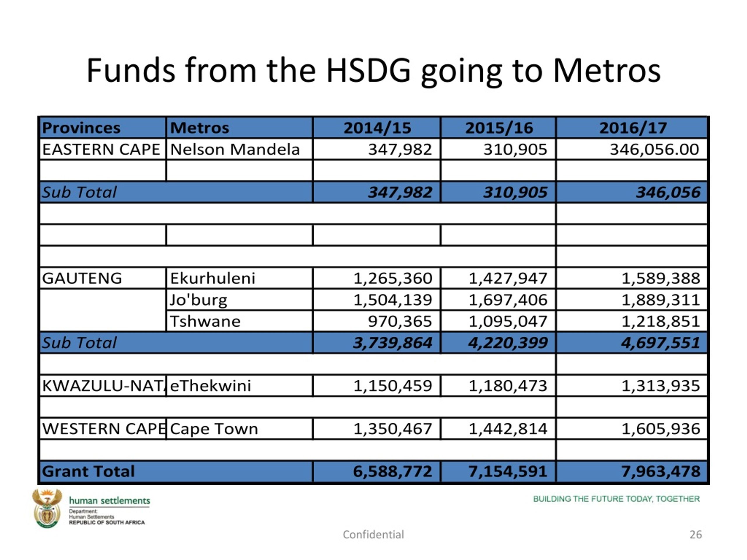Click the slide number 26
747x560 pixels.
pos(696,534)
